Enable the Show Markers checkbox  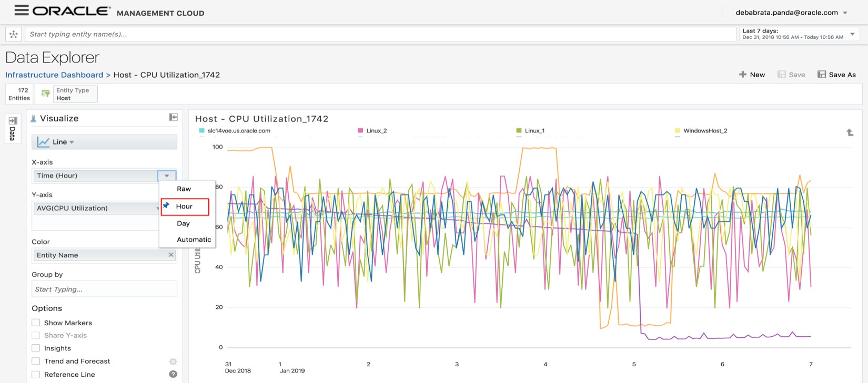[x=36, y=323]
